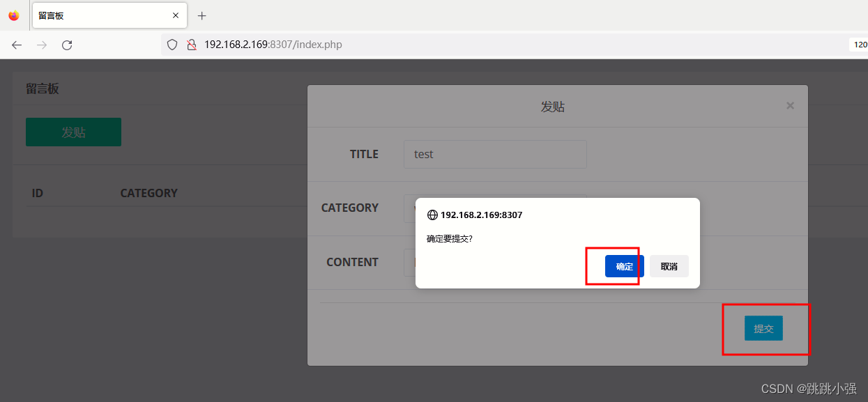Click the ID column header
Screen dimensions: 868x402
(x=38, y=193)
